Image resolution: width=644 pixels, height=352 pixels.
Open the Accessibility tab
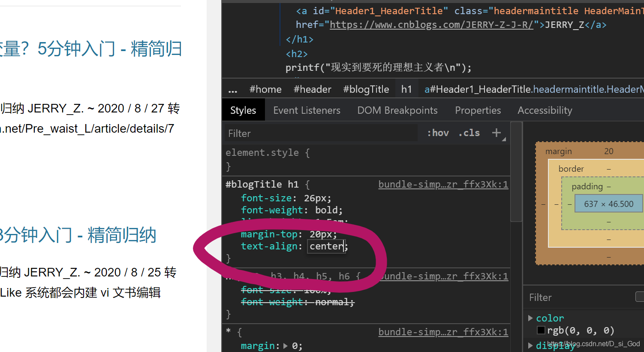pyautogui.click(x=545, y=110)
